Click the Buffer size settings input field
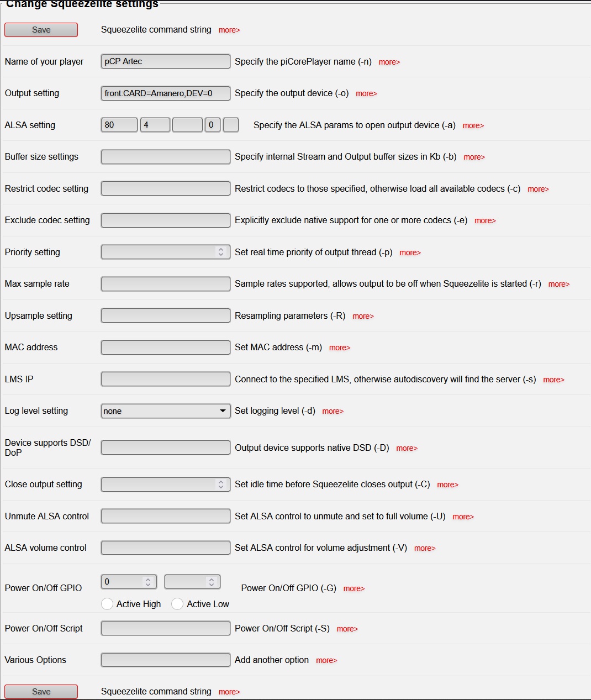Viewport: 591px width, 700px height. 165,157
